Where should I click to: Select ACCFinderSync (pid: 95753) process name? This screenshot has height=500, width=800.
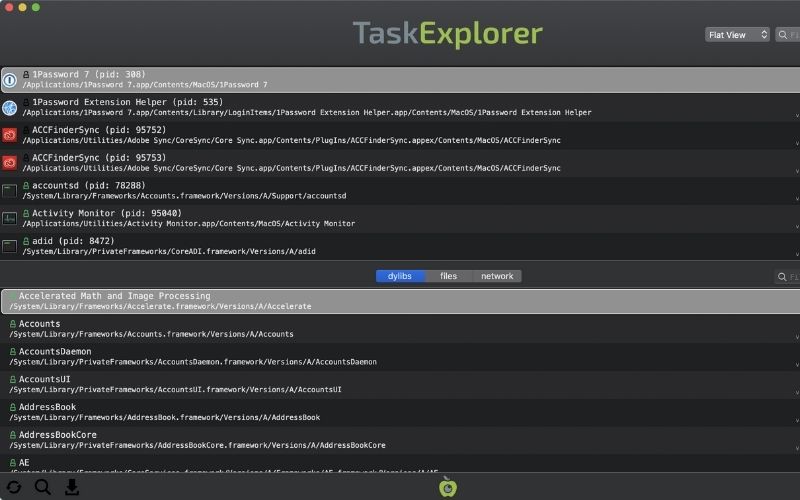point(99,158)
